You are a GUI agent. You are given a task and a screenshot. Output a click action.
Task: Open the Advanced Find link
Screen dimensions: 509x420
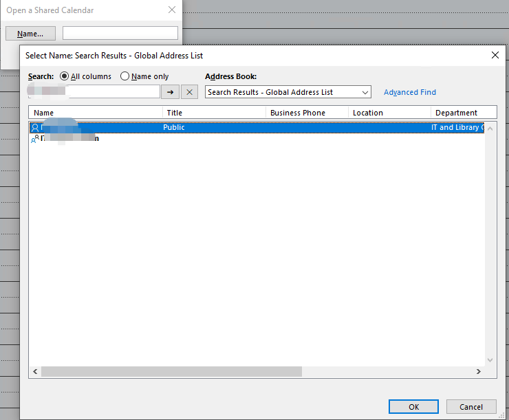(x=409, y=92)
